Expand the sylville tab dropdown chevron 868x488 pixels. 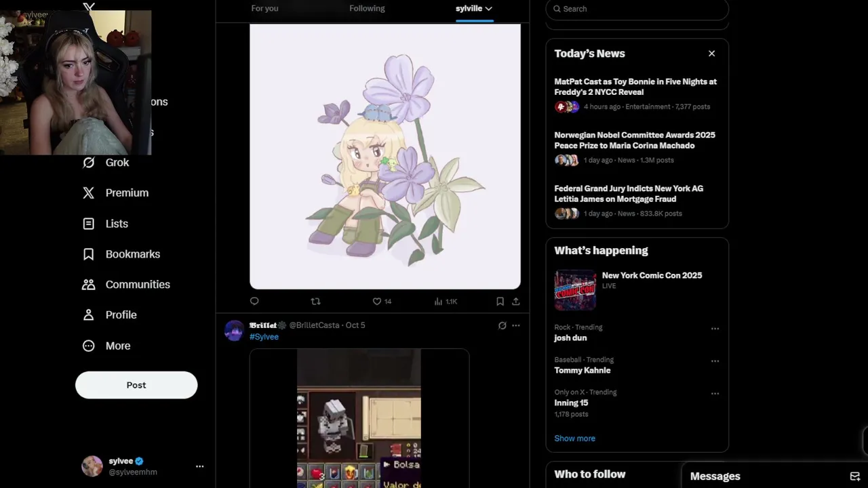pyautogui.click(x=488, y=9)
